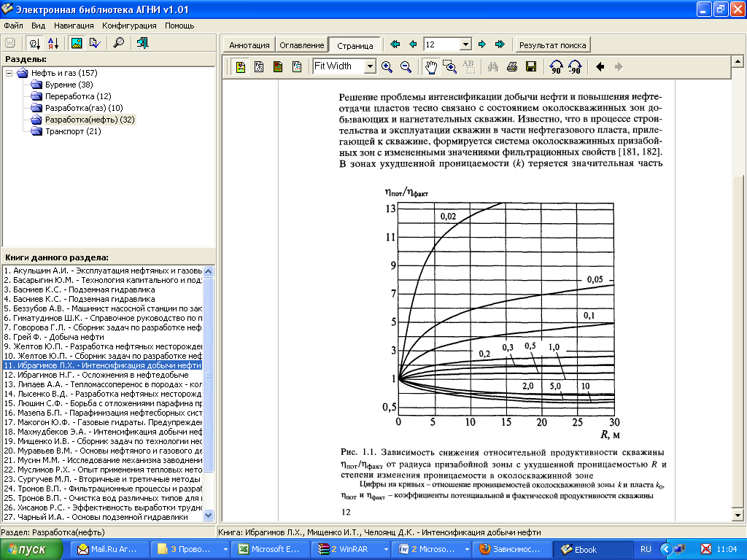747x560 pixels.
Task: Click the magnifier search icon in left toolbar
Action: [x=118, y=43]
